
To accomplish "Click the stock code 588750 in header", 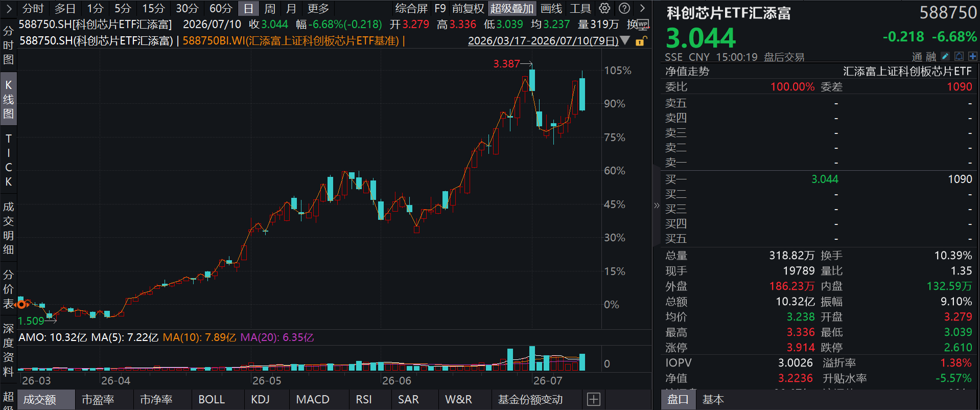I will (x=948, y=13).
